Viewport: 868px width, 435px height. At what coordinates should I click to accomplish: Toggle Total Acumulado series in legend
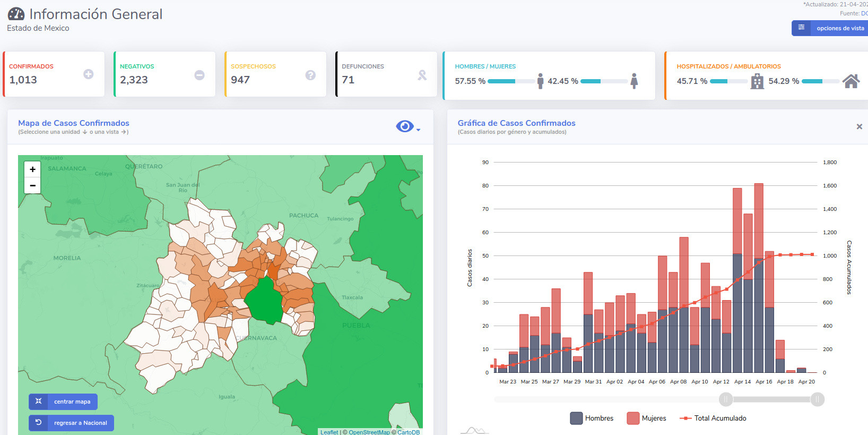click(713, 419)
